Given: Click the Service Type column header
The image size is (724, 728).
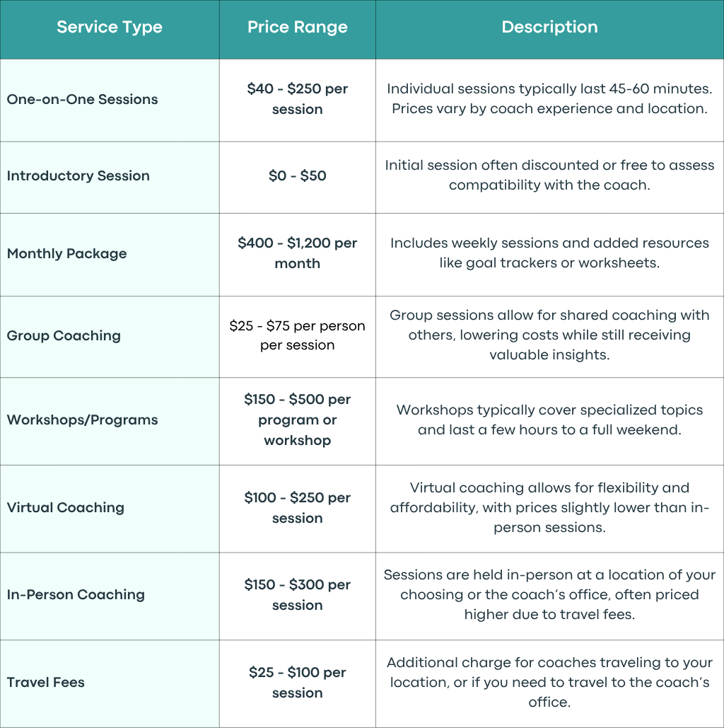Looking at the screenshot, I should pos(110,28).
